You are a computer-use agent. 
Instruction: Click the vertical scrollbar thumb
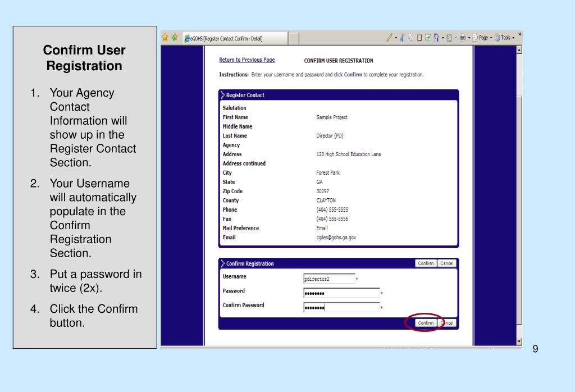pos(519,209)
